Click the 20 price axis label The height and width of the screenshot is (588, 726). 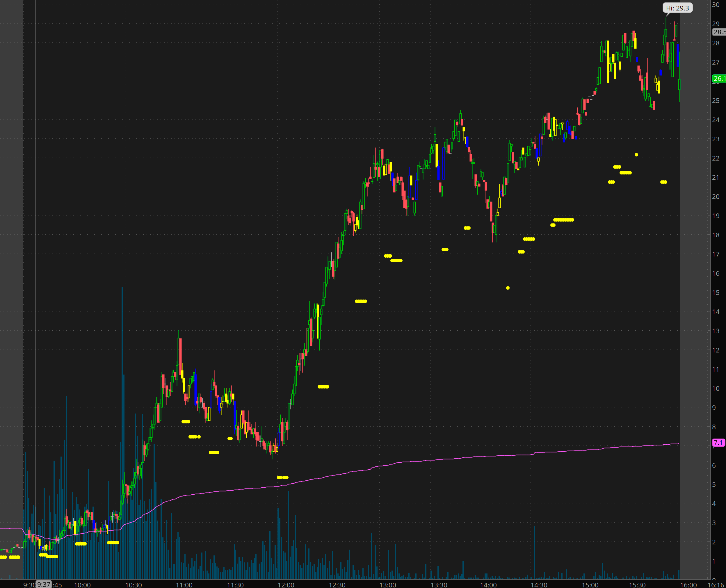716,197
